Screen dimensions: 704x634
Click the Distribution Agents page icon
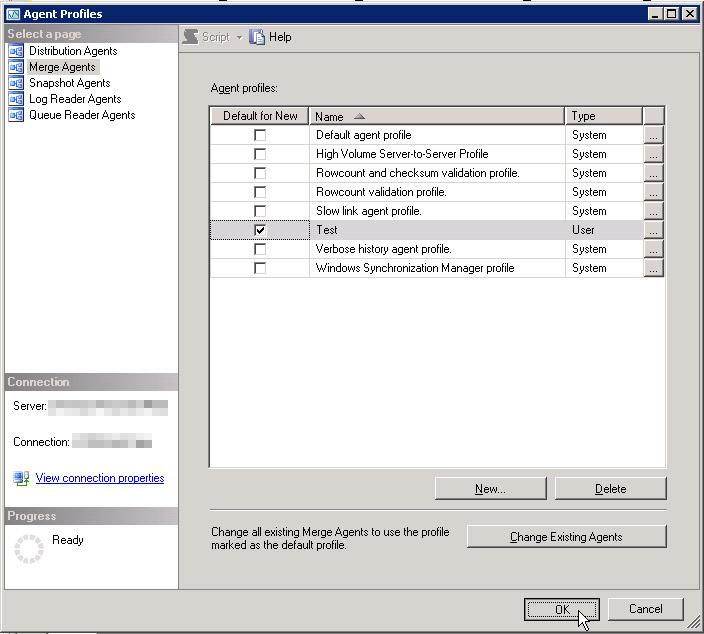(16, 51)
